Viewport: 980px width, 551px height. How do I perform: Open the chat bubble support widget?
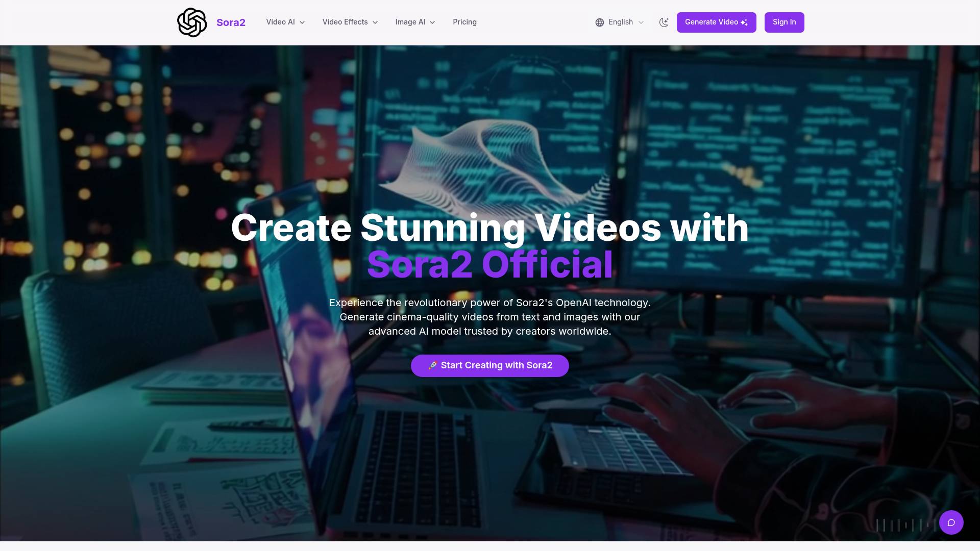951,522
